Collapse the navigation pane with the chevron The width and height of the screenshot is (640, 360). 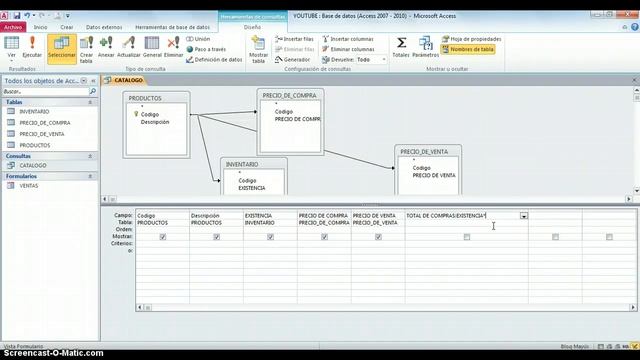pyautogui.click(x=93, y=81)
